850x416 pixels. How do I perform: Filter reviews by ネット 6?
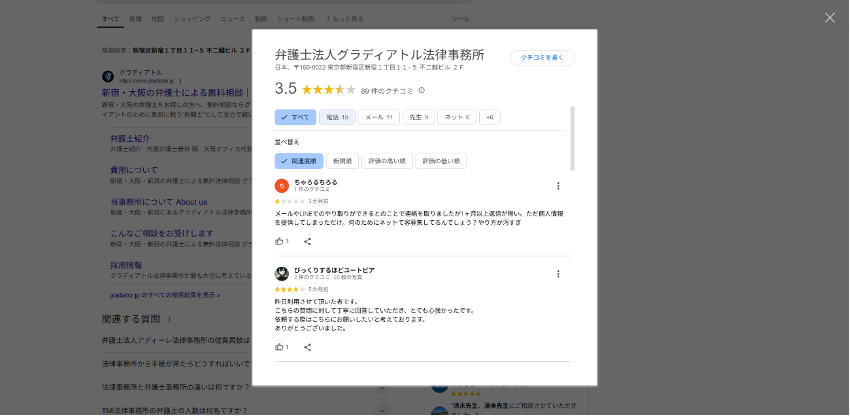[457, 117]
